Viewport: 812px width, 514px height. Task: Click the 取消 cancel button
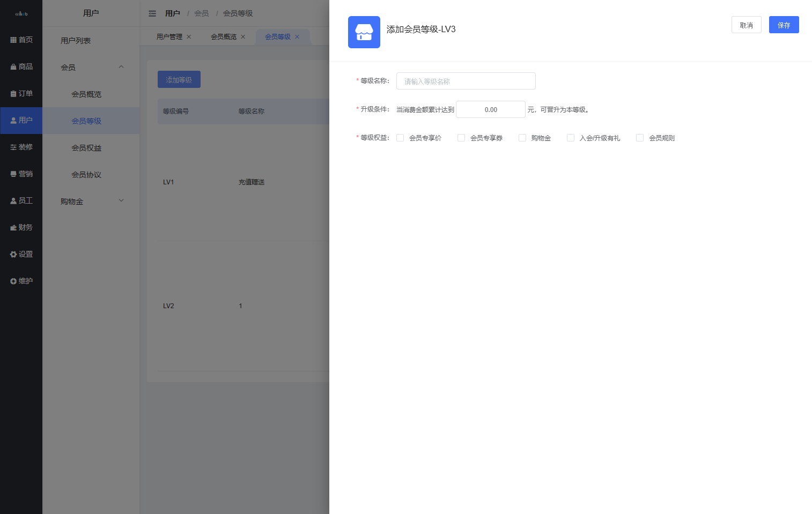(746, 25)
